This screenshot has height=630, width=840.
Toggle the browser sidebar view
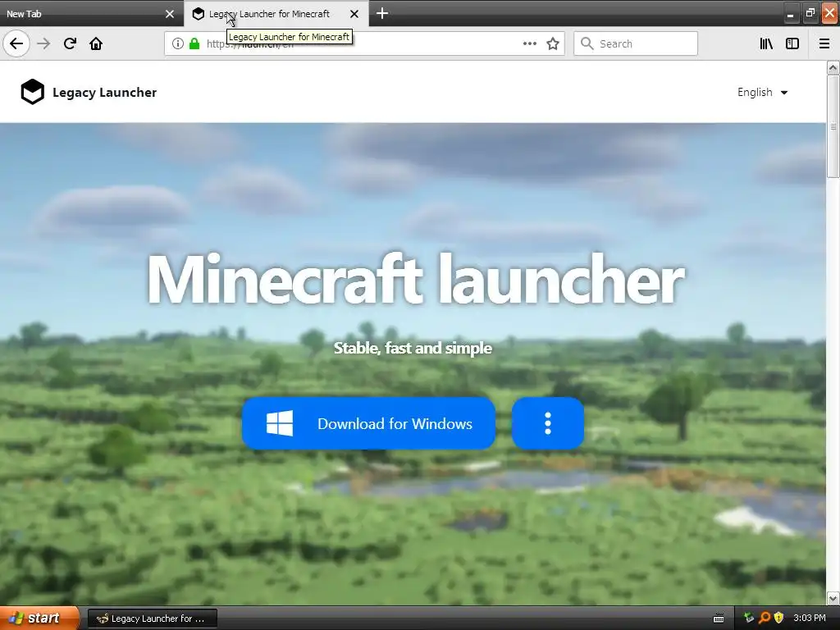(792, 43)
